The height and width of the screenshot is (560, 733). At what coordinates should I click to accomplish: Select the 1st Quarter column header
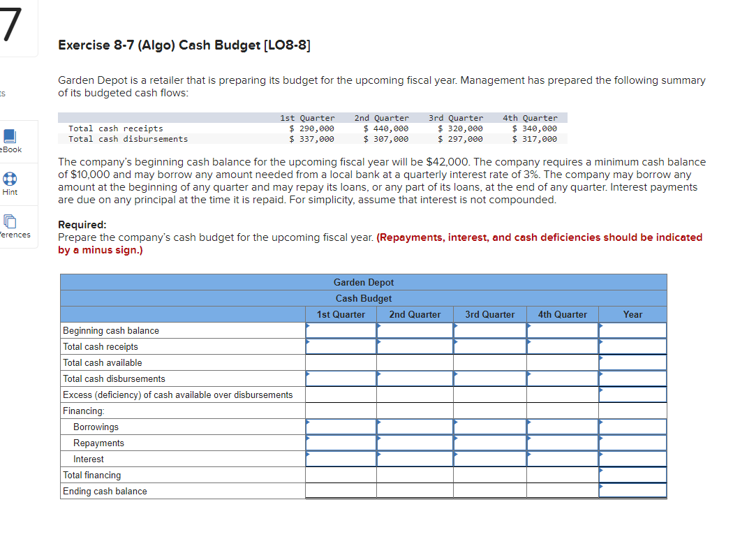pos(341,314)
